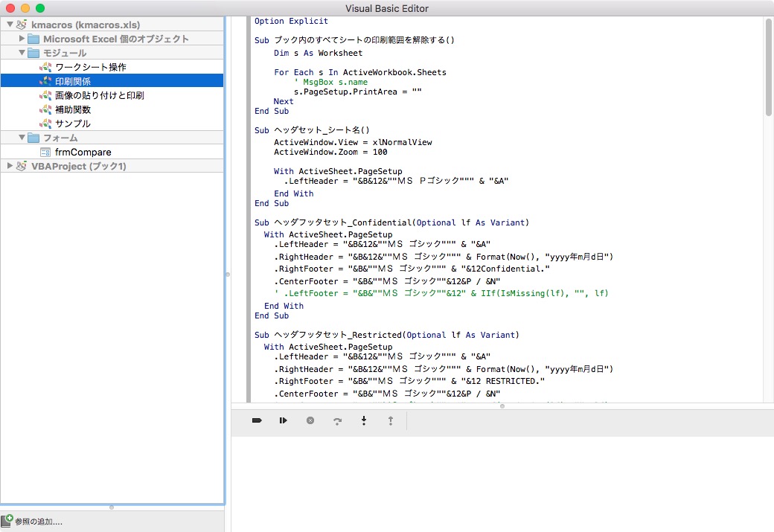Click the empty Immediate window pane
The image size is (774, 532).
tap(502, 484)
